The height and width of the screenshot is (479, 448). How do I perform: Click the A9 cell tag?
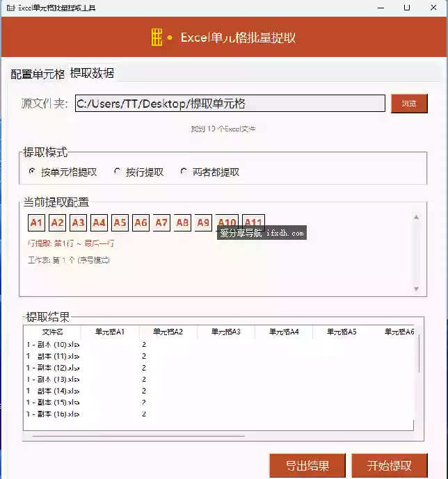(203, 222)
